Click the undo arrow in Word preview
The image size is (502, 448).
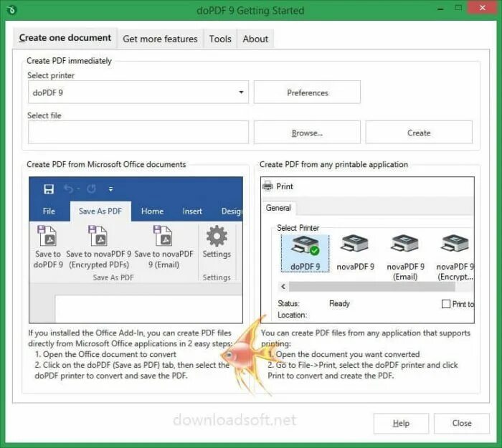tap(68, 189)
